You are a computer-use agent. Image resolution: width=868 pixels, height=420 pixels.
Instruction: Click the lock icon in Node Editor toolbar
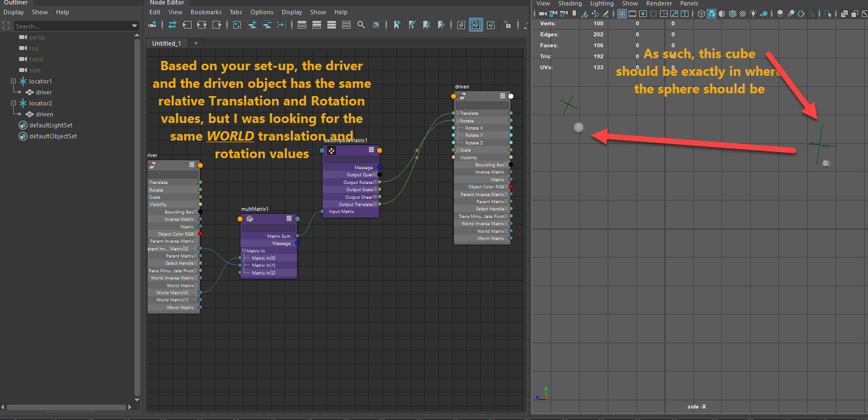[507, 25]
